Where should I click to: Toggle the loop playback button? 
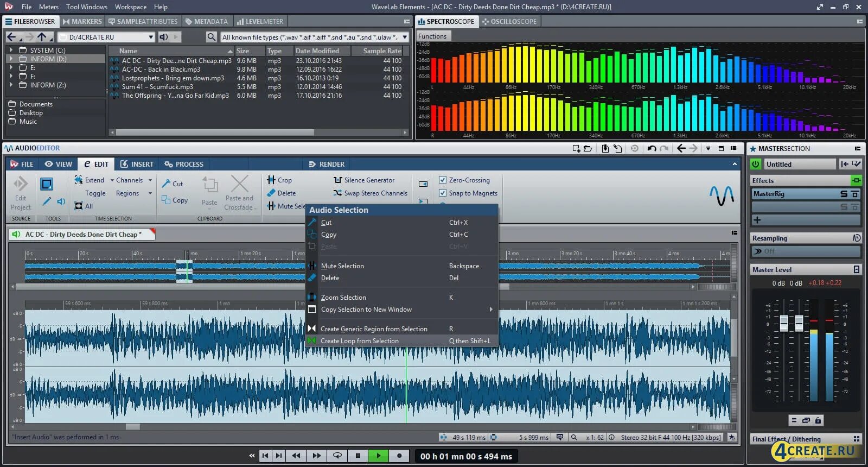pos(337,456)
